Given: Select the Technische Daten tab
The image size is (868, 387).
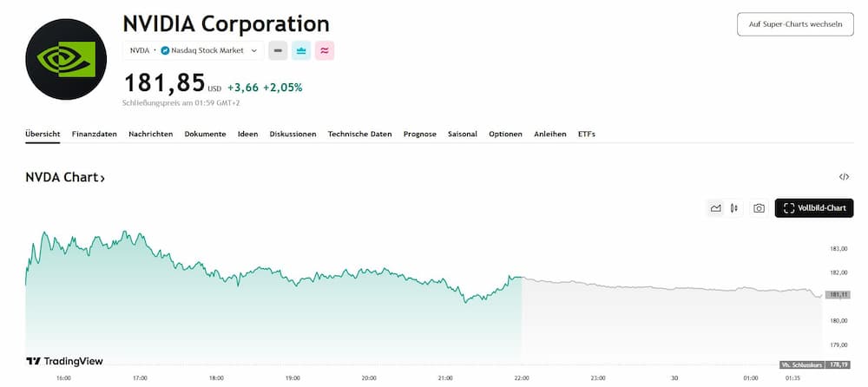Looking at the screenshot, I should pos(359,134).
